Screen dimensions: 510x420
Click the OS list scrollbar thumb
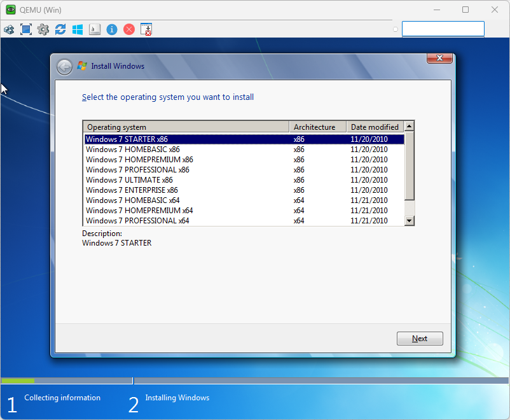click(x=409, y=166)
